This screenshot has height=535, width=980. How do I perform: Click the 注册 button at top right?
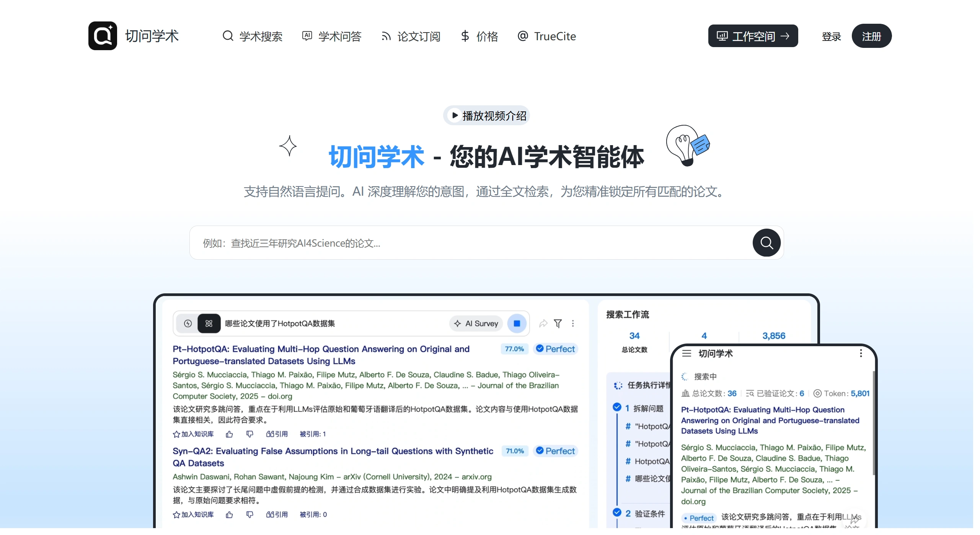[x=872, y=36]
